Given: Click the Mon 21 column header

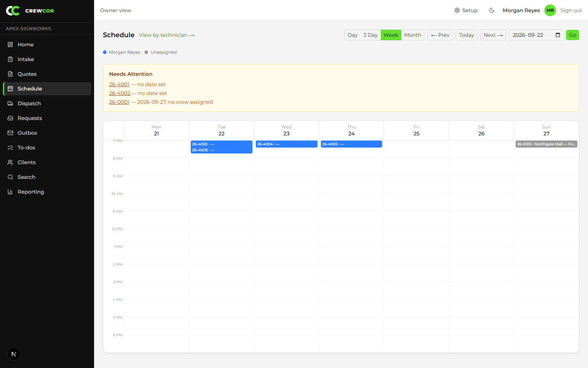Looking at the screenshot, I should click(157, 131).
